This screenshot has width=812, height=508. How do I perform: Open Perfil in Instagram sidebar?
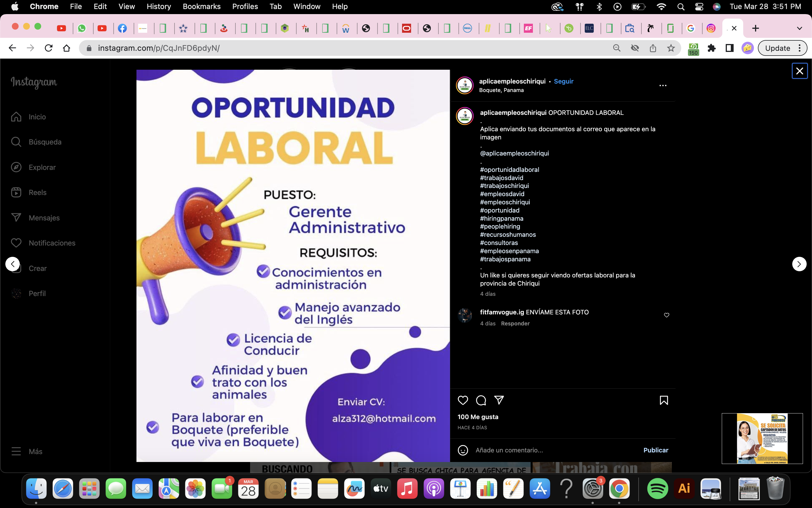(28, 294)
